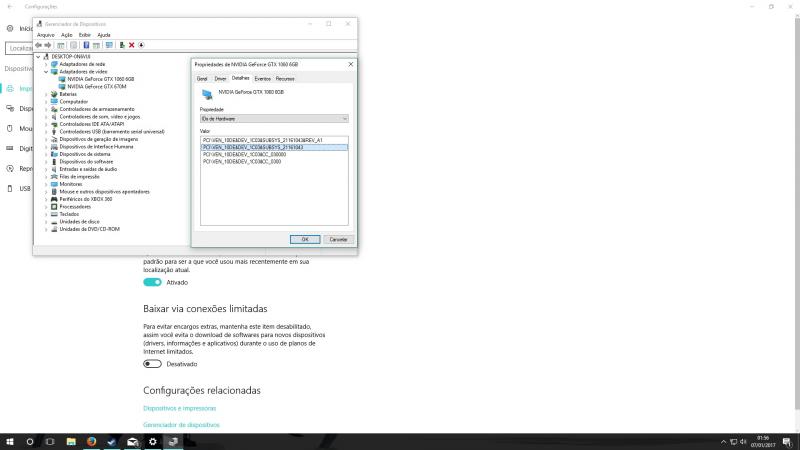The image size is (800, 450).
Task: Click the autoplay icon in Settings sidebar
Action: tap(10, 168)
